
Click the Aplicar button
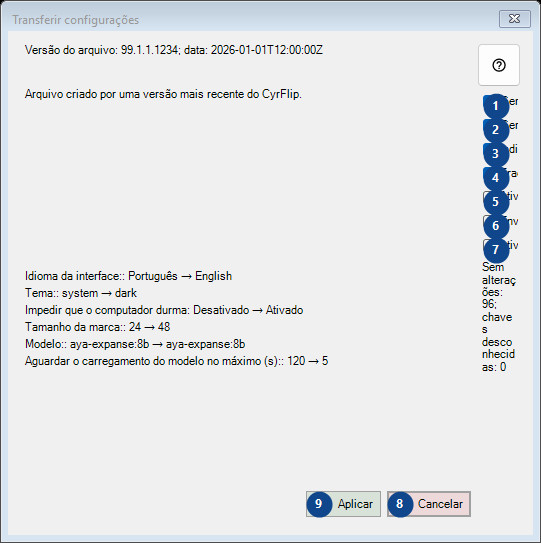tap(343, 504)
